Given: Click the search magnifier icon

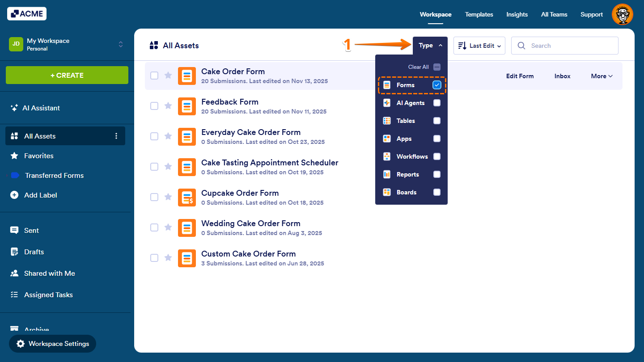Looking at the screenshot, I should (x=521, y=46).
